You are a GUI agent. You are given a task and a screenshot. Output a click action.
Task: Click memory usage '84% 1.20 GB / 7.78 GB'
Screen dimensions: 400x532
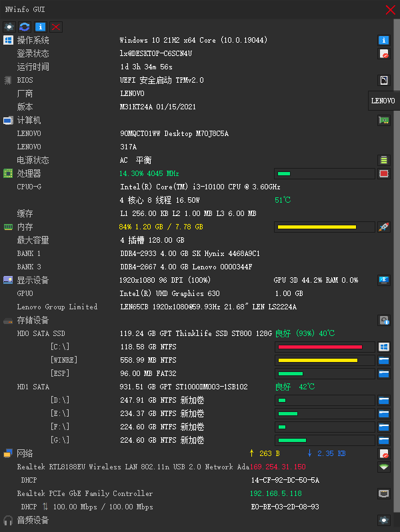tap(161, 227)
